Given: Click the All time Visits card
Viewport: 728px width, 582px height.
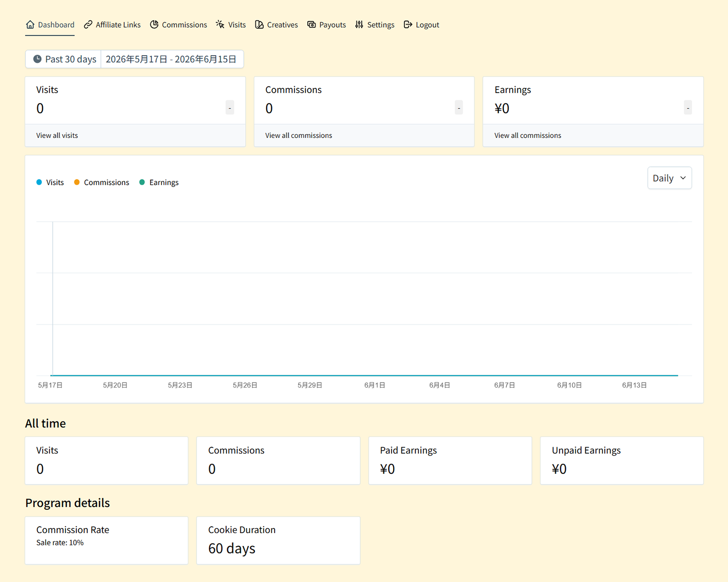Looking at the screenshot, I should [106, 461].
